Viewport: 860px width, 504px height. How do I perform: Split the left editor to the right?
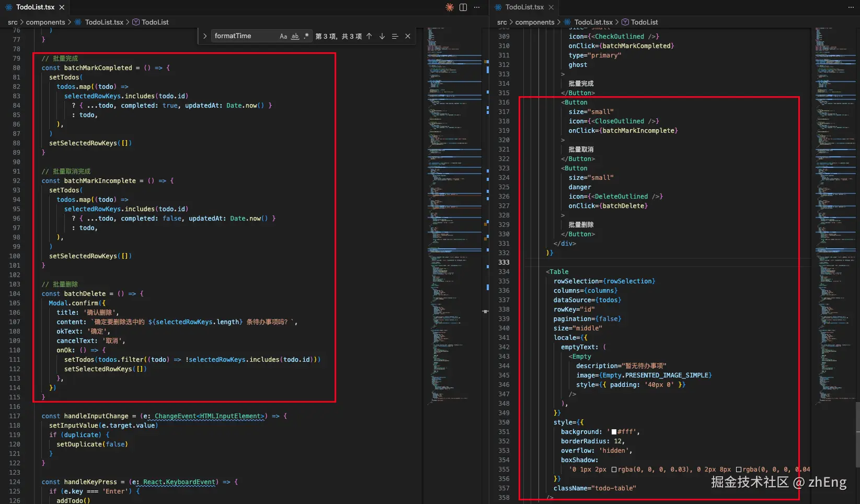463,7
